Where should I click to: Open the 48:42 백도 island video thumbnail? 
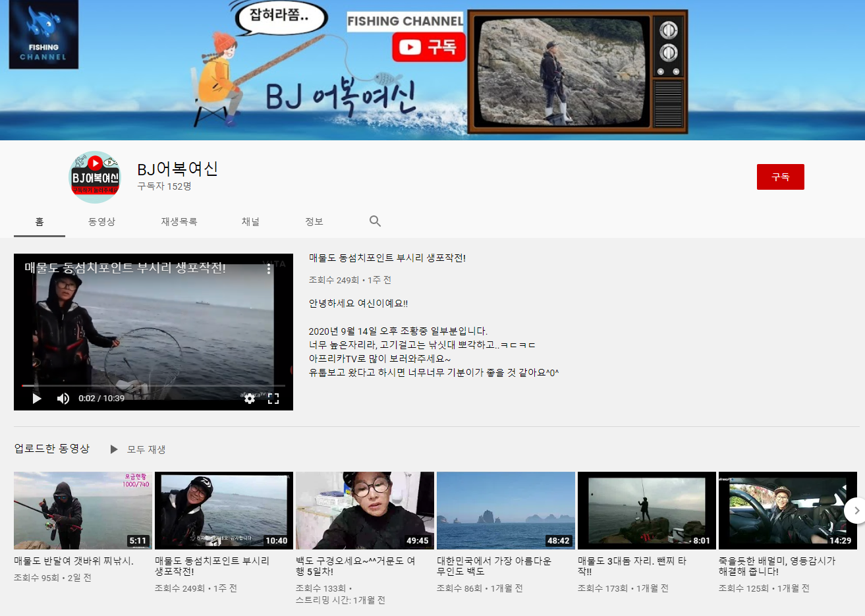point(506,510)
